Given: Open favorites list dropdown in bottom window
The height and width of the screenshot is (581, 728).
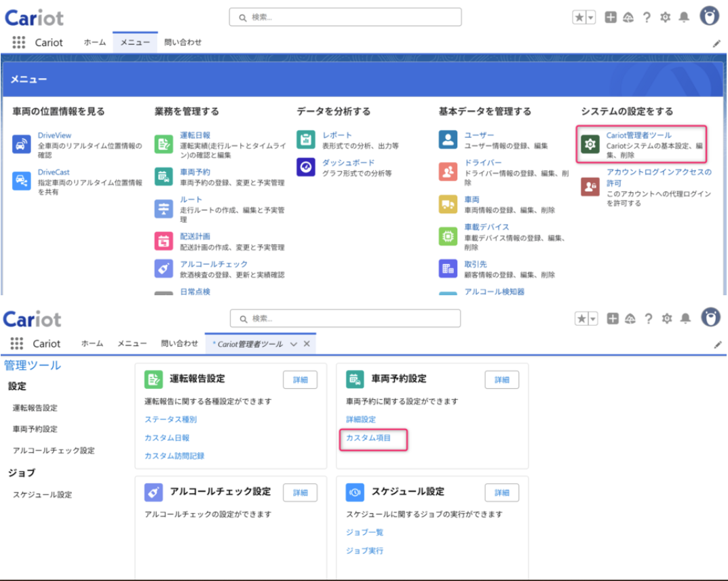Looking at the screenshot, I should (x=592, y=318).
